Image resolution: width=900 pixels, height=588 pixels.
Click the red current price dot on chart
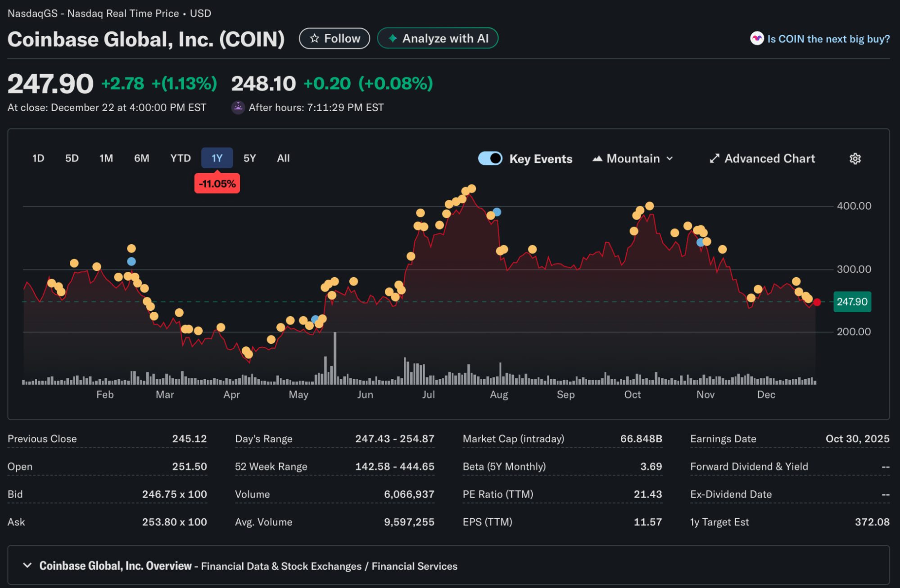817,302
